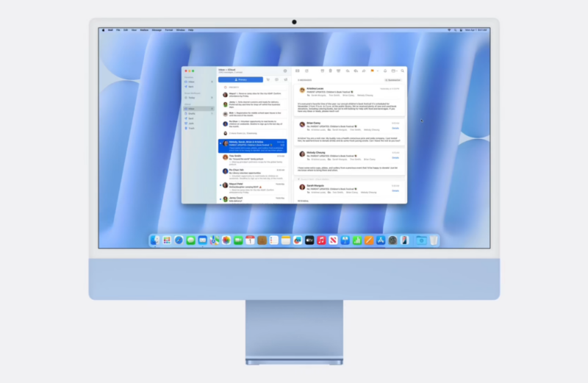
Task: Open Safari from the Dock
Action: [179, 240]
